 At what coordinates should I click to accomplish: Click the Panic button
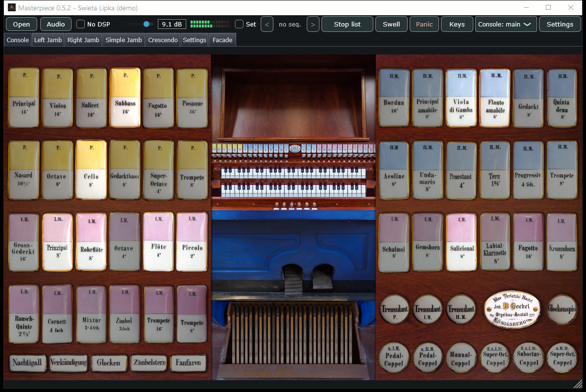point(424,24)
